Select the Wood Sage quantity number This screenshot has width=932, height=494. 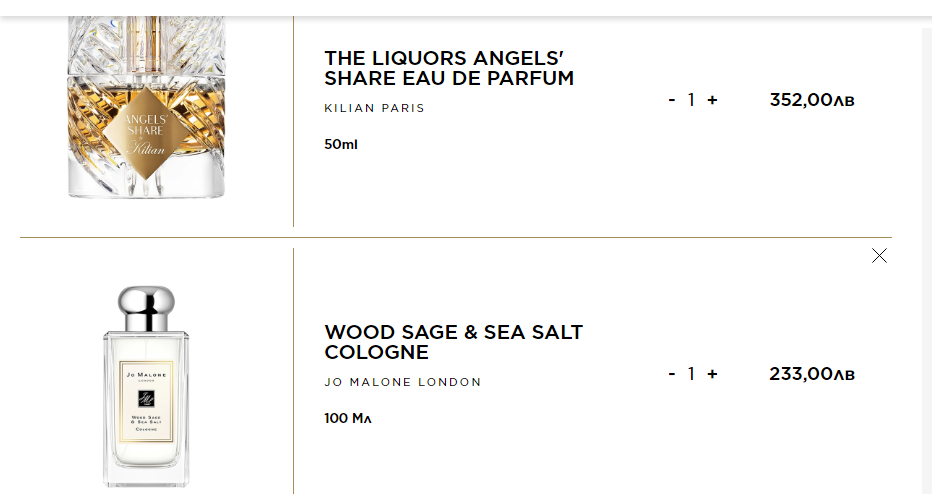click(x=691, y=374)
